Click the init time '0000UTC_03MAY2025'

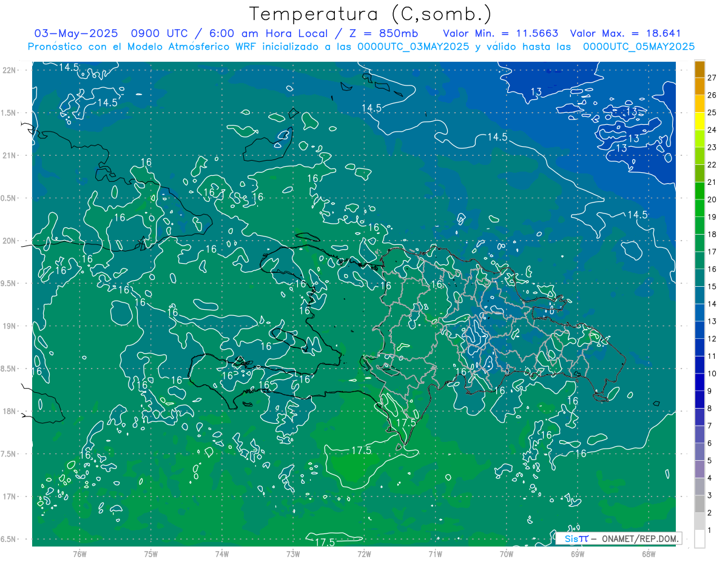(x=413, y=47)
